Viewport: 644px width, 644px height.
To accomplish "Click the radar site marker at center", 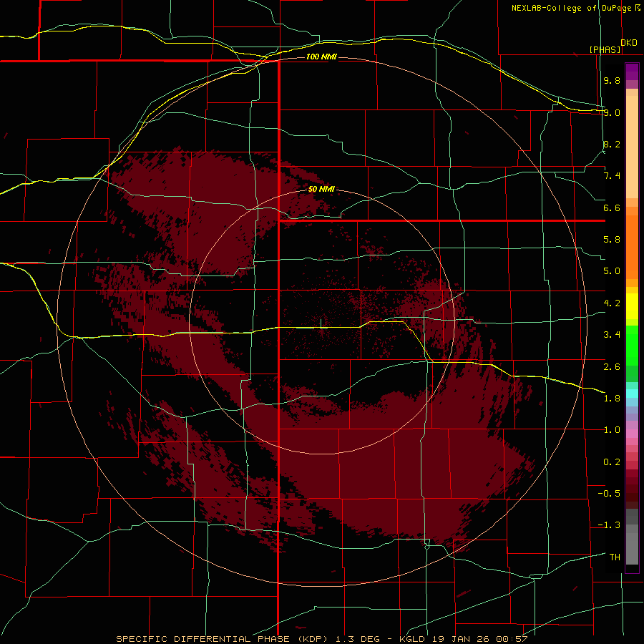I will 321,324.
